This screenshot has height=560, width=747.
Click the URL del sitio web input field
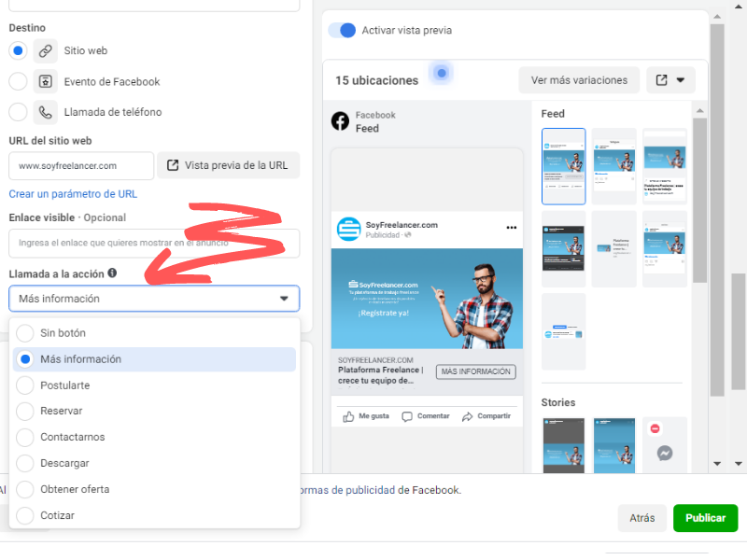81,166
